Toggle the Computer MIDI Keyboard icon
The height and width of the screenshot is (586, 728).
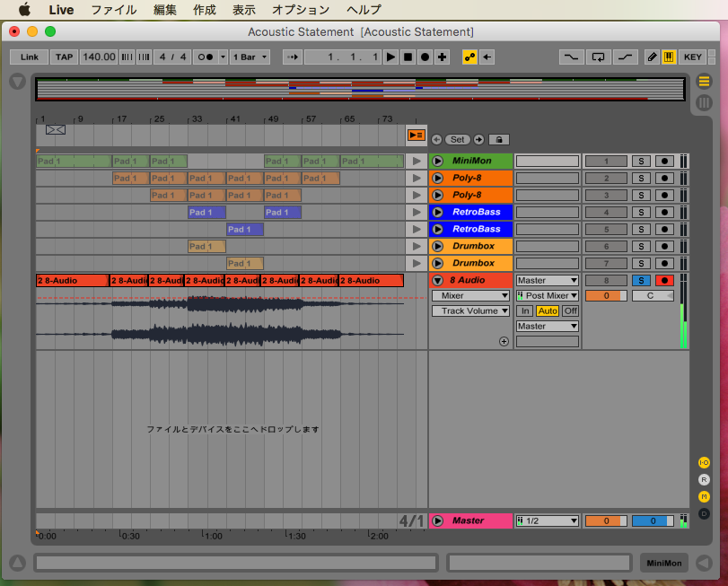tap(669, 57)
